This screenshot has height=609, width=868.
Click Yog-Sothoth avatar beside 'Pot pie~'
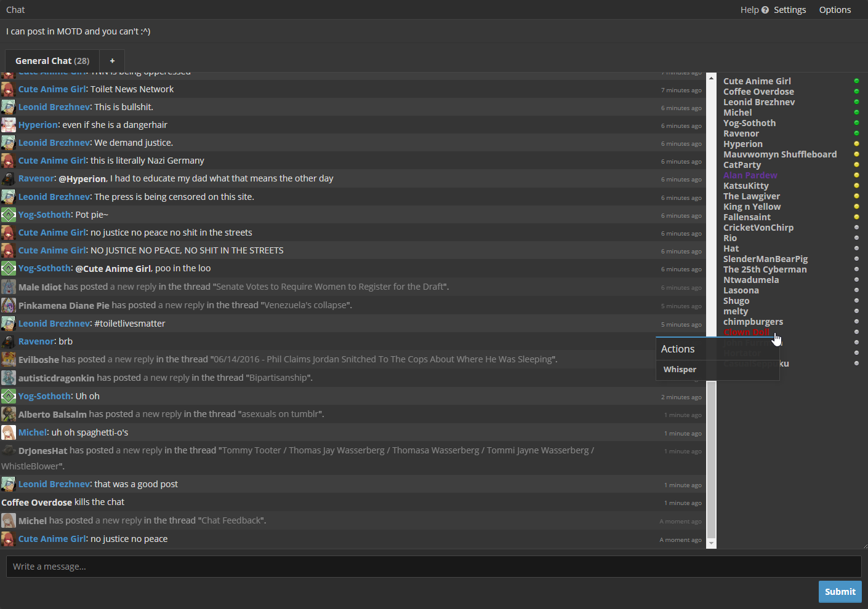(x=8, y=215)
